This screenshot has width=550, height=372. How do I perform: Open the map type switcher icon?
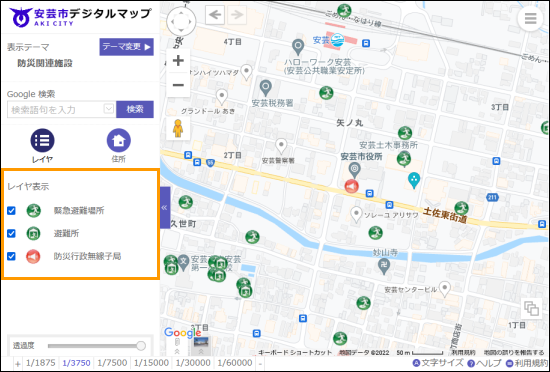(531, 309)
